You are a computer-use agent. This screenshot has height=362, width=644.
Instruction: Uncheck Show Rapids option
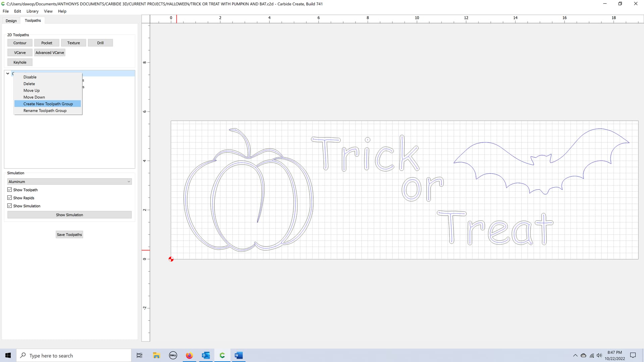coord(10,198)
